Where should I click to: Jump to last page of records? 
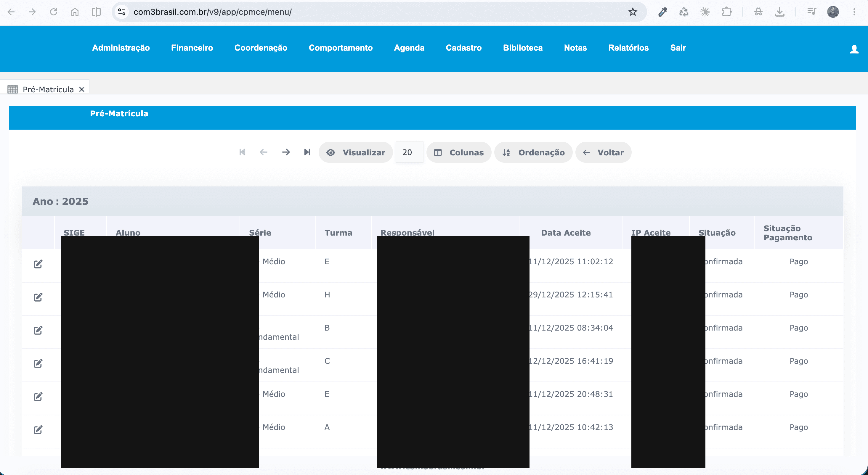pyautogui.click(x=307, y=152)
